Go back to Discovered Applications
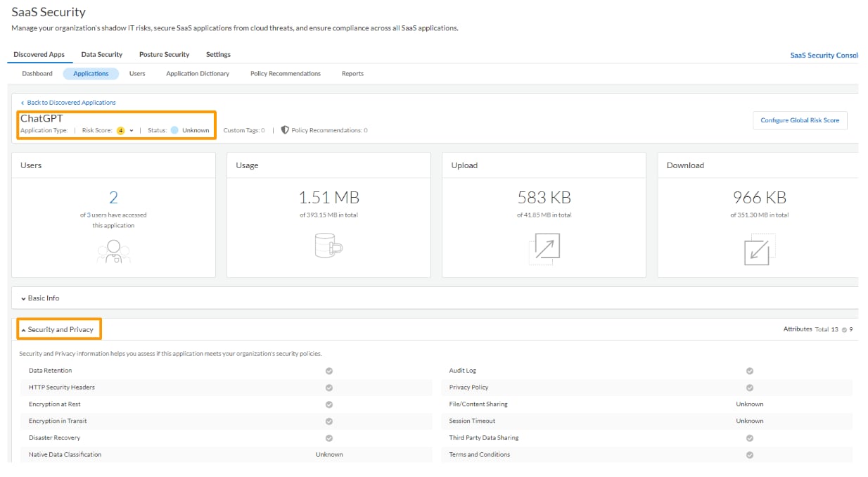Screen dimensions: 868x477 pyautogui.click(x=68, y=102)
